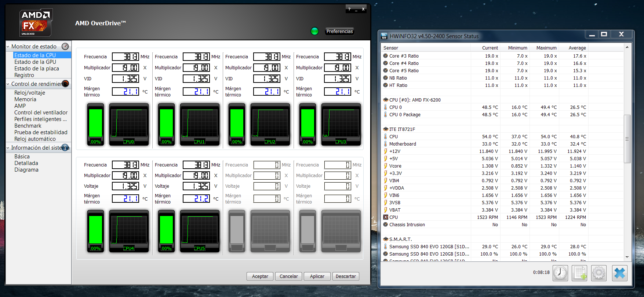Open the Registro page
The width and height of the screenshot is (644, 297).
click(x=24, y=75)
